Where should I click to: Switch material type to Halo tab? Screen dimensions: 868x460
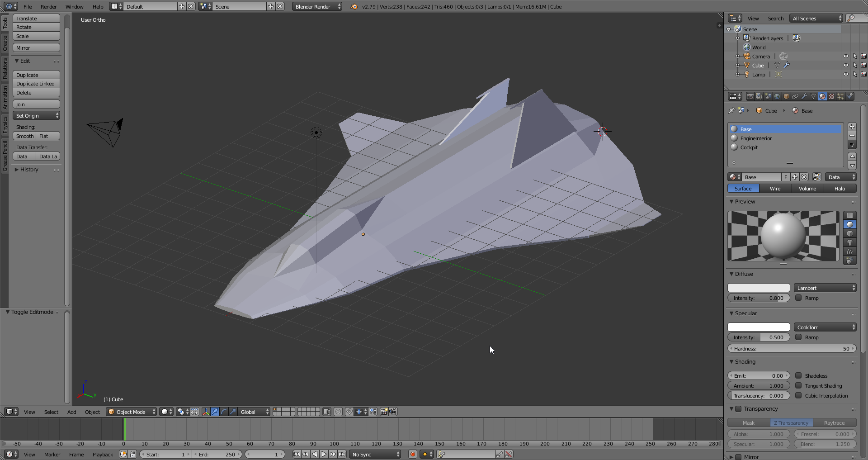point(840,189)
